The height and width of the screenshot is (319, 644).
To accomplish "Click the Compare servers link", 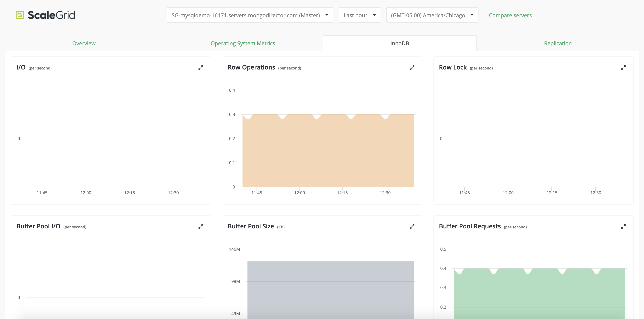I will click(x=510, y=15).
